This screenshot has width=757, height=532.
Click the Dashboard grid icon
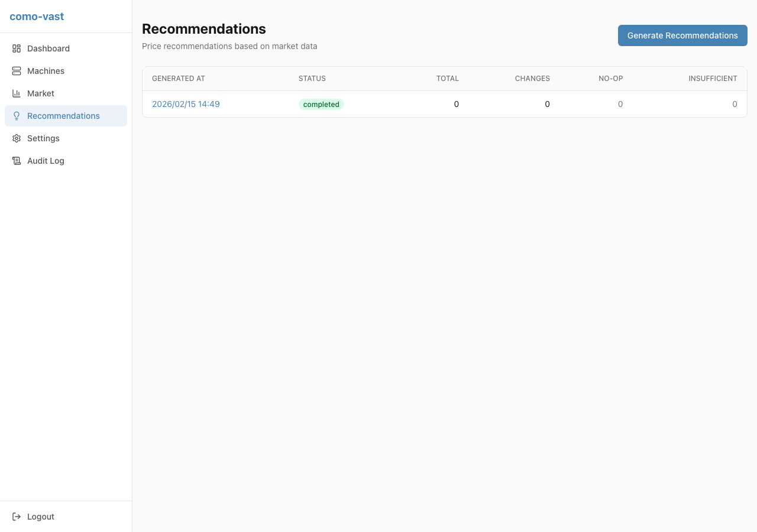click(x=17, y=48)
